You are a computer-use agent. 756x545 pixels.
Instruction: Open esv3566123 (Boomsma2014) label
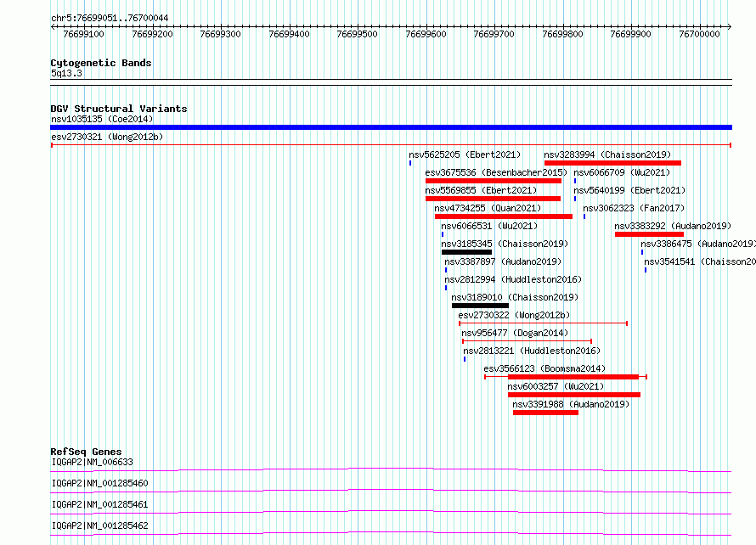(544, 368)
